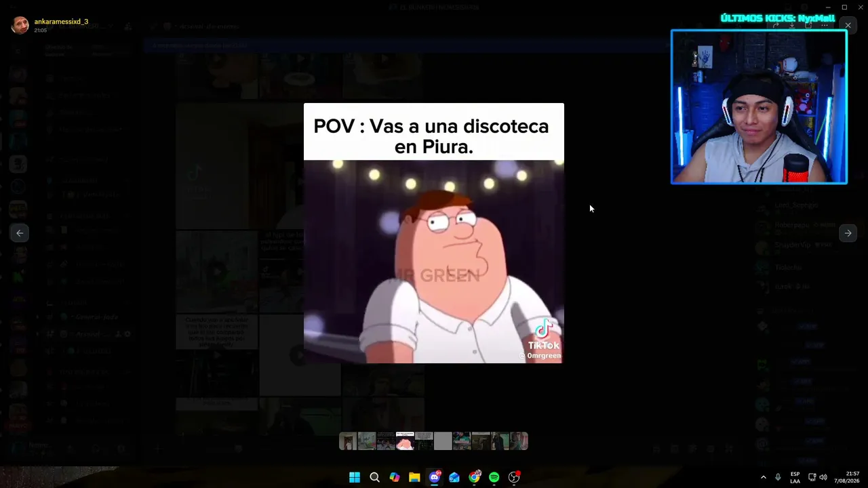This screenshot has width=868, height=488.
Task: Select the seventh thumbnail in the strip
Action: (462, 441)
